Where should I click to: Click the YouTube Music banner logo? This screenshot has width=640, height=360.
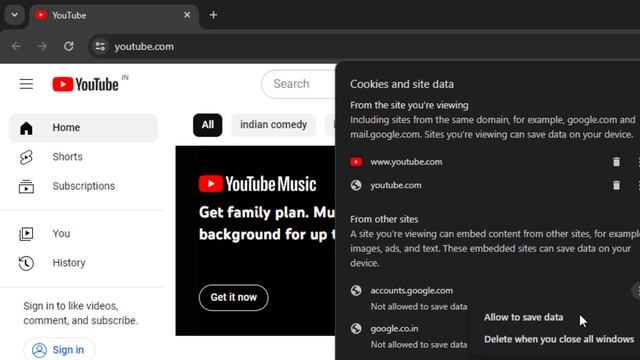tap(257, 184)
